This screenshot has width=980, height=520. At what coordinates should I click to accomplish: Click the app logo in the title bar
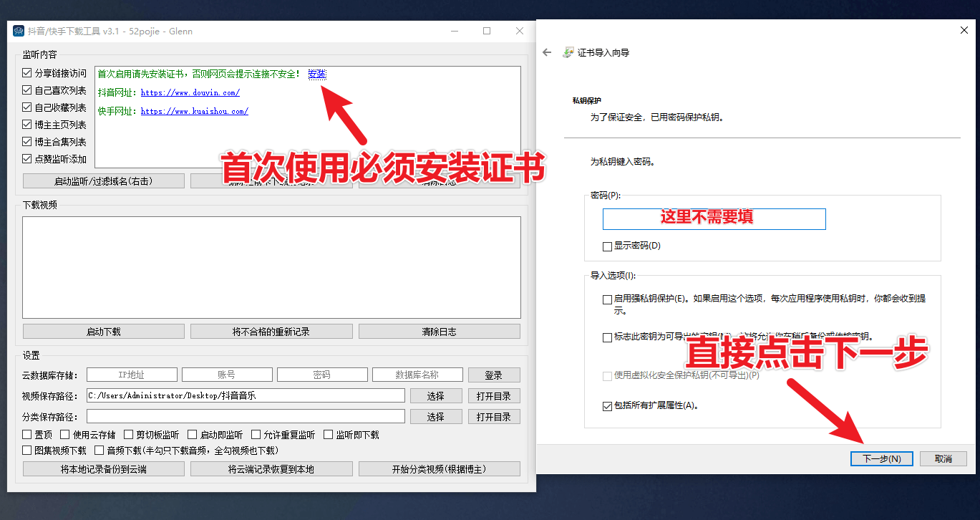tap(19, 30)
